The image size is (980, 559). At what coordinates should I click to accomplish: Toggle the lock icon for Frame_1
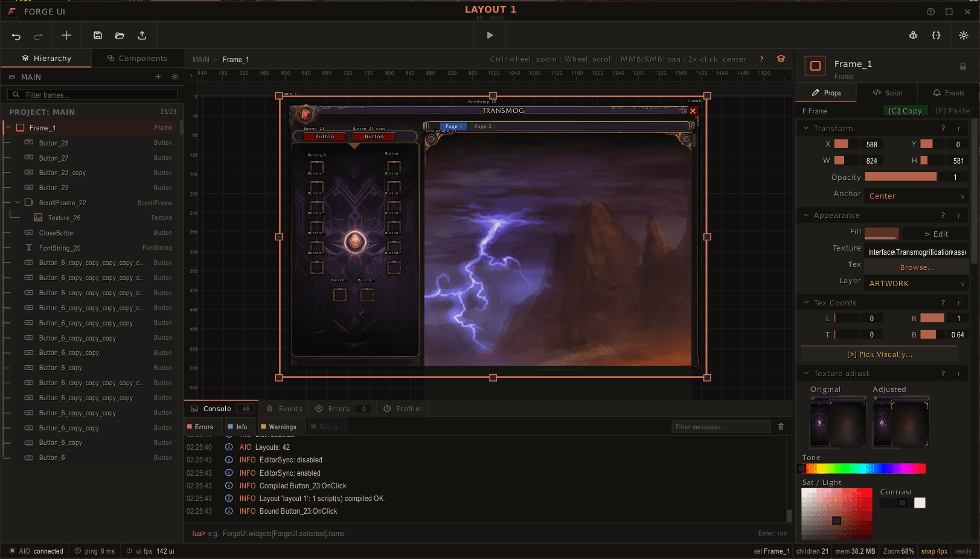tap(963, 66)
